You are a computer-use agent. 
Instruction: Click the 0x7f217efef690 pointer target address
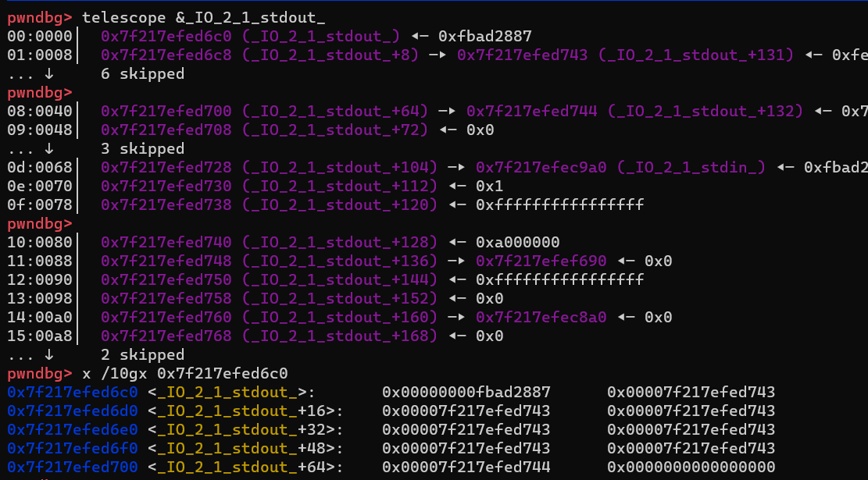pyautogui.click(x=541, y=261)
